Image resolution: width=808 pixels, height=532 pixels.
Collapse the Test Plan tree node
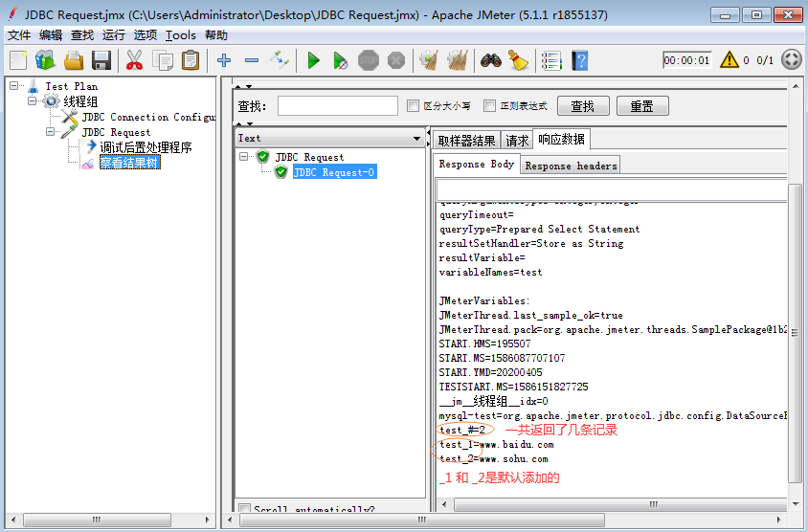click(x=14, y=86)
